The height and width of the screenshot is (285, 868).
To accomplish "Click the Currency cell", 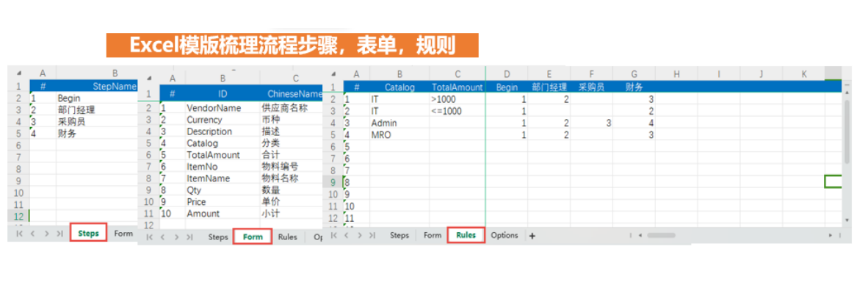I will (223, 120).
